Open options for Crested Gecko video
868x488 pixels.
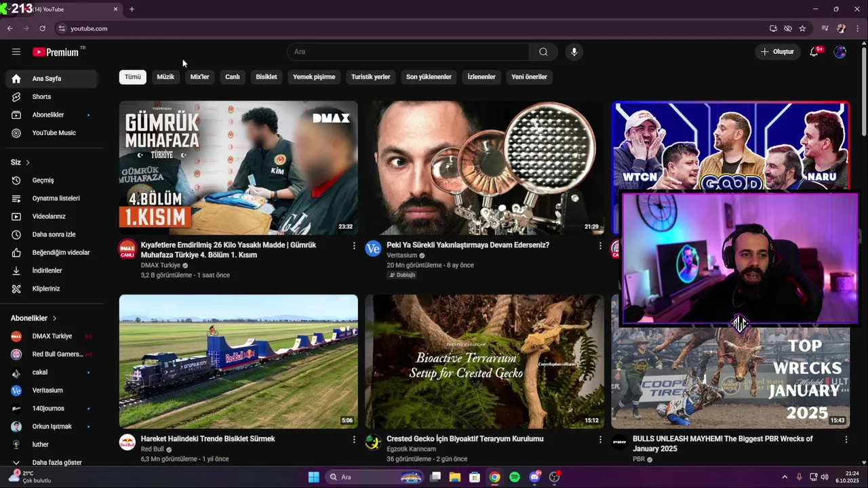point(600,440)
